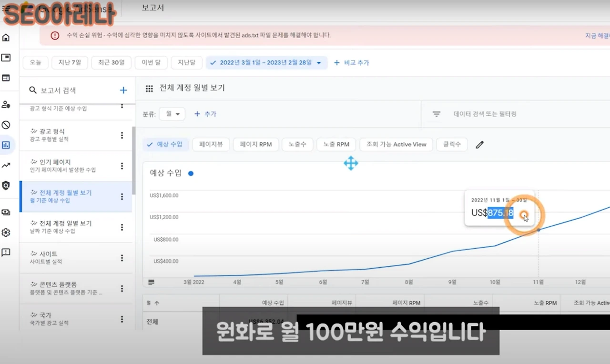This screenshot has width=610, height=364.
Task: Click the 예상 수입 table column header
Action: pyautogui.click(x=273, y=303)
